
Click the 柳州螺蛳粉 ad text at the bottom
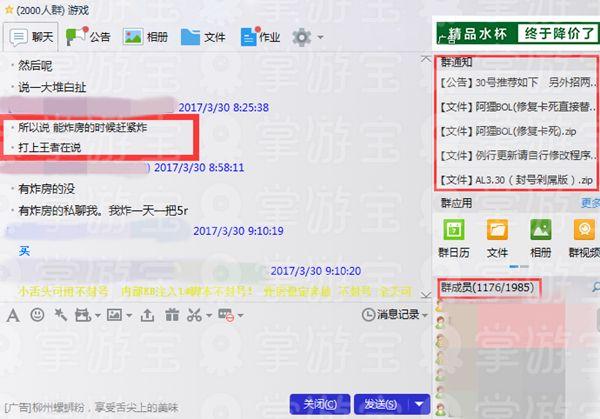(x=91, y=408)
